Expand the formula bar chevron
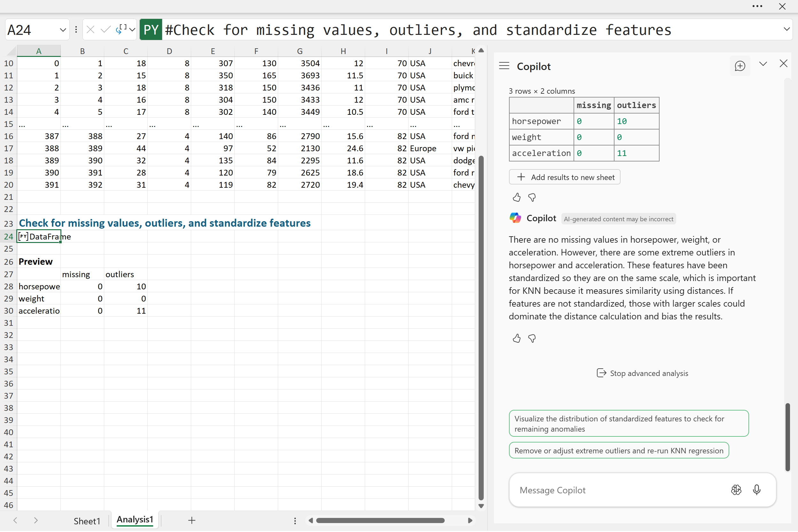 click(x=786, y=29)
